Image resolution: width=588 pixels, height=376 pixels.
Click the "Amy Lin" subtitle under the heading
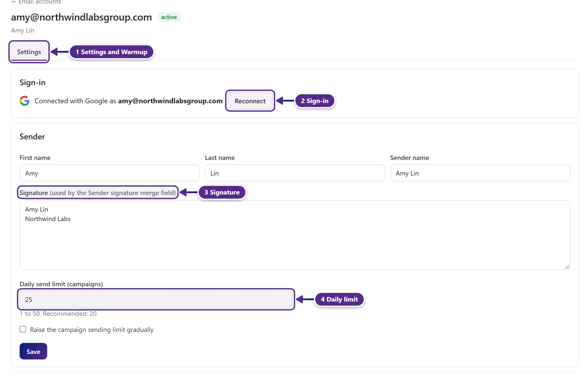click(23, 30)
